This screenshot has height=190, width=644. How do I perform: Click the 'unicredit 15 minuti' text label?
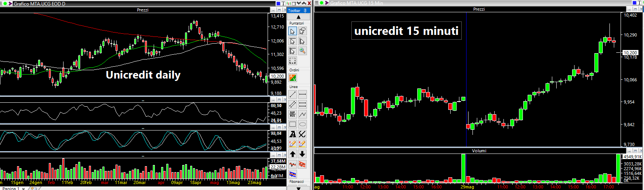(407, 31)
